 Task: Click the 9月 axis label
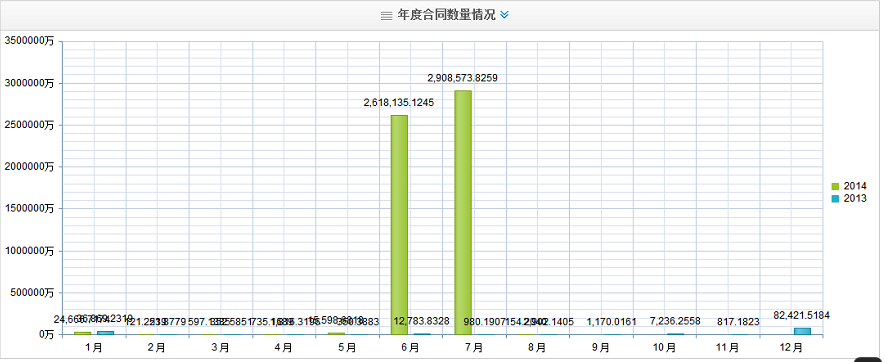tap(601, 347)
